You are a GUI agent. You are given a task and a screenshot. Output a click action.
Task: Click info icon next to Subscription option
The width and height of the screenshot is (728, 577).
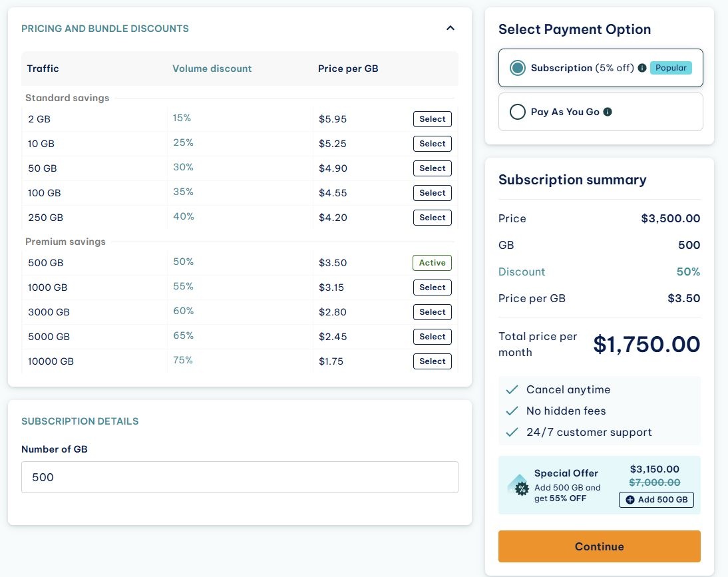click(642, 68)
